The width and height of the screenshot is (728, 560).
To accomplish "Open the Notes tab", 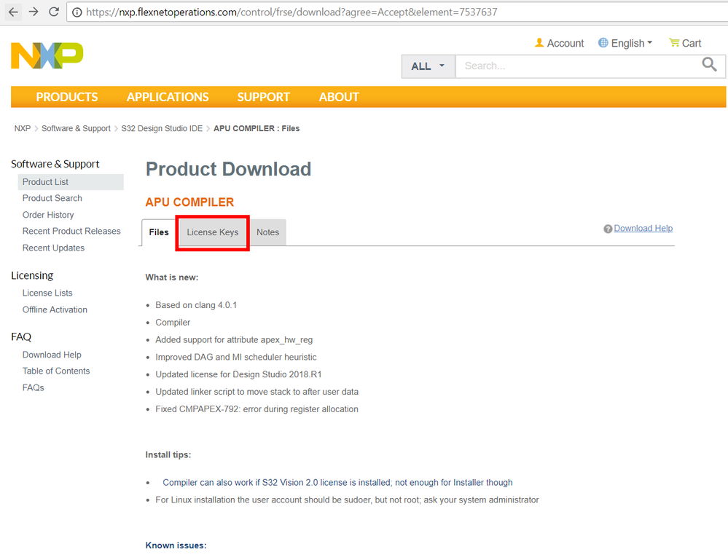I will tap(267, 232).
